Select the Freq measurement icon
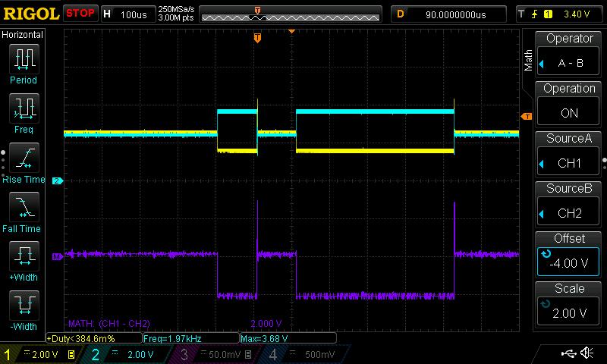The width and height of the screenshot is (607, 364). (x=24, y=109)
